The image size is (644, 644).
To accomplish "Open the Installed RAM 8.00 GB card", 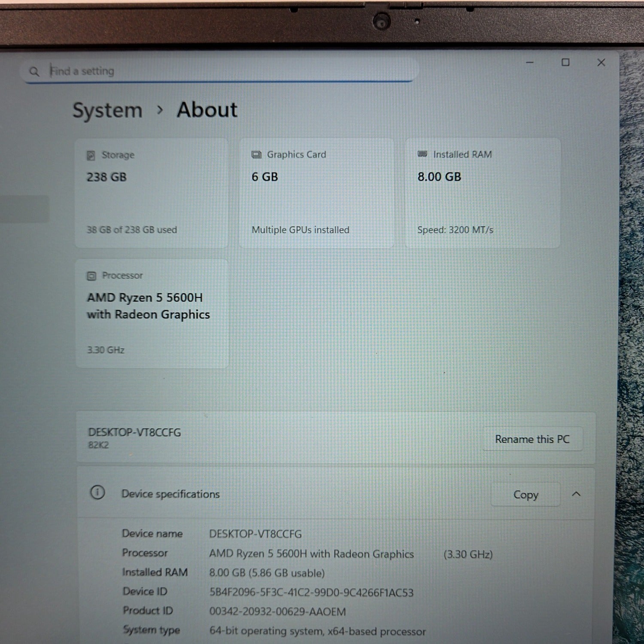I will click(x=483, y=193).
